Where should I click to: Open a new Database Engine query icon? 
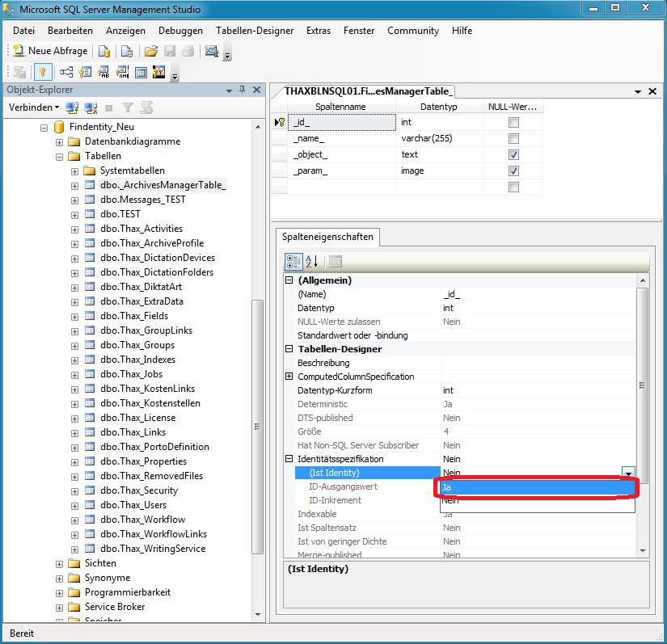[104, 52]
